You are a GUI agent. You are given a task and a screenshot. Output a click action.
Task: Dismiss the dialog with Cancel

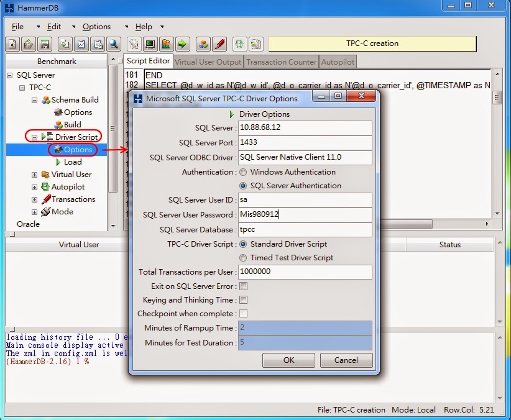pyautogui.click(x=346, y=360)
